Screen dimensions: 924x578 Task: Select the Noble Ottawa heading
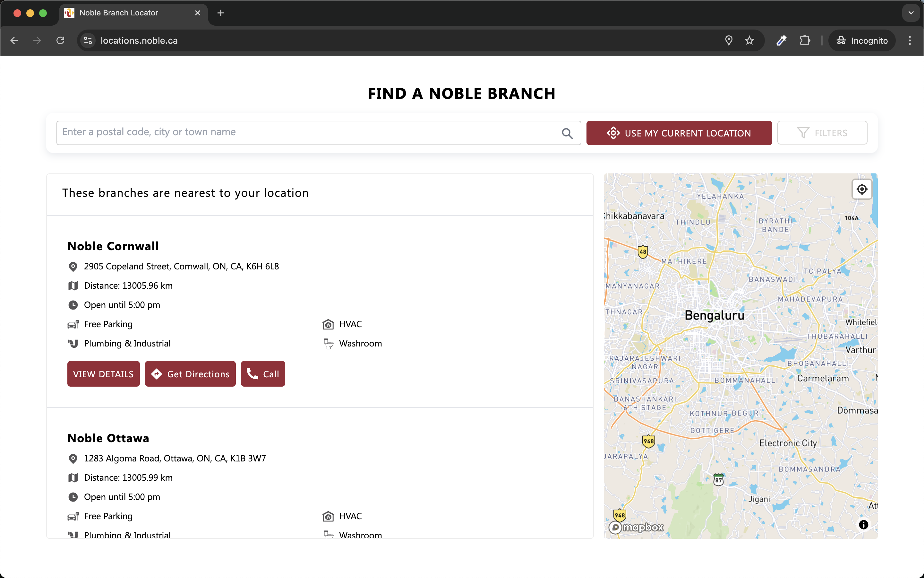[x=108, y=438]
